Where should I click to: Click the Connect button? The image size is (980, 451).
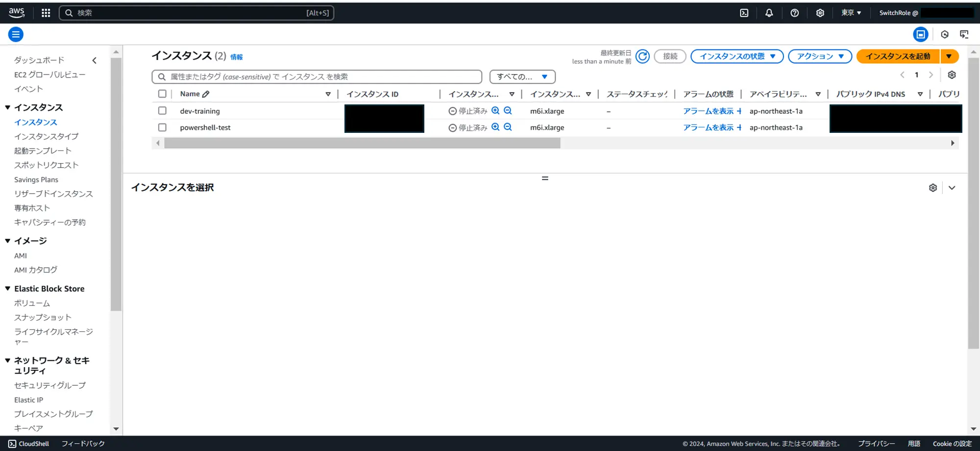click(670, 56)
